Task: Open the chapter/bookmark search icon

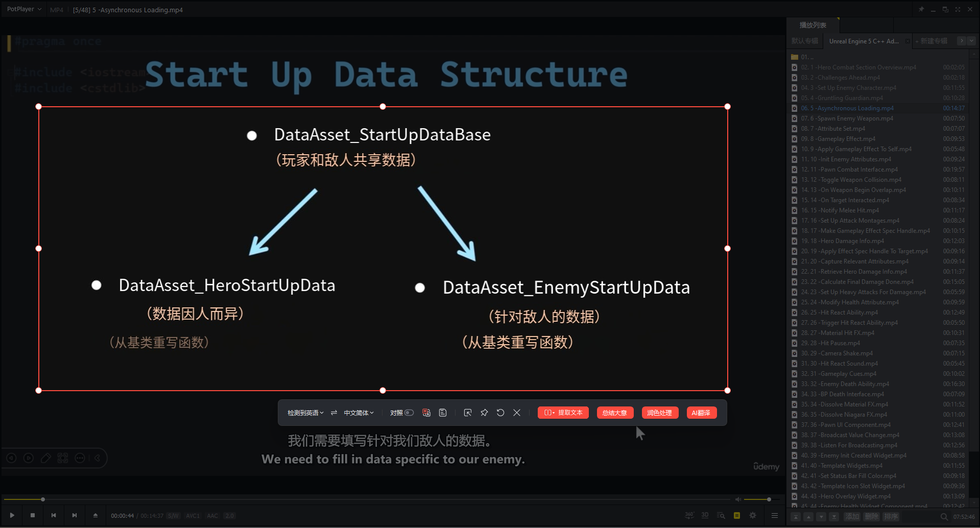Action: (x=721, y=515)
